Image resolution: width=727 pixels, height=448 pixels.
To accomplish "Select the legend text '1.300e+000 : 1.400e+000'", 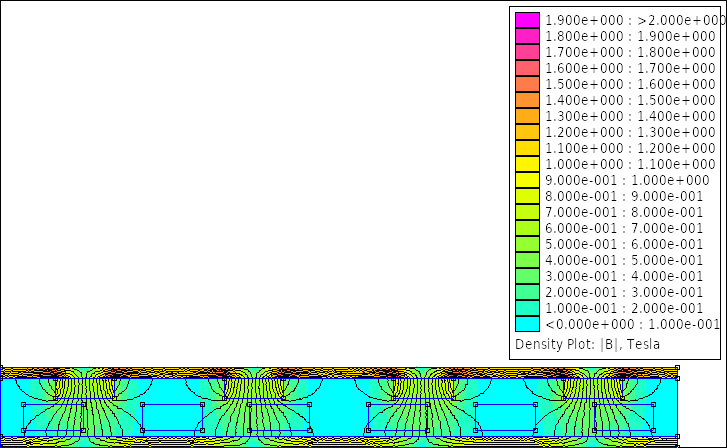I will [x=630, y=116].
